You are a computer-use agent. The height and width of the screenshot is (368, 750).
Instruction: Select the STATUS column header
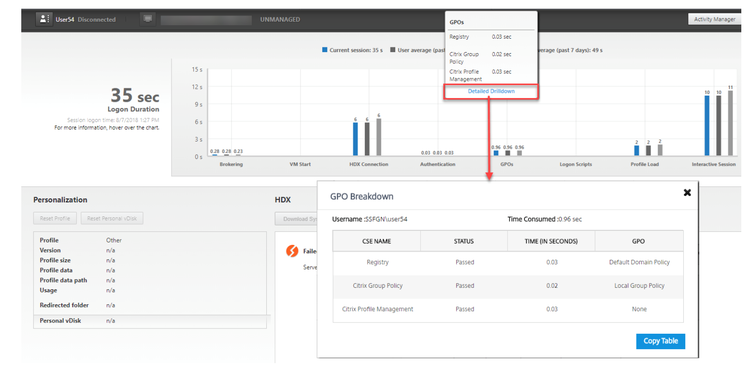click(x=464, y=241)
